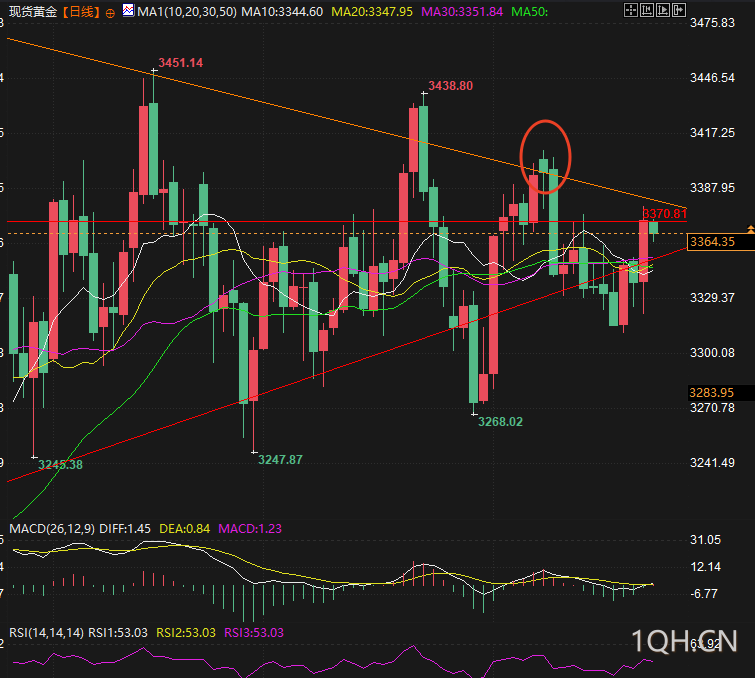Viewport: 755px width, 678px height.
Task: Open MA1(10,20,30,50) indicator settings
Action: [187, 12]
